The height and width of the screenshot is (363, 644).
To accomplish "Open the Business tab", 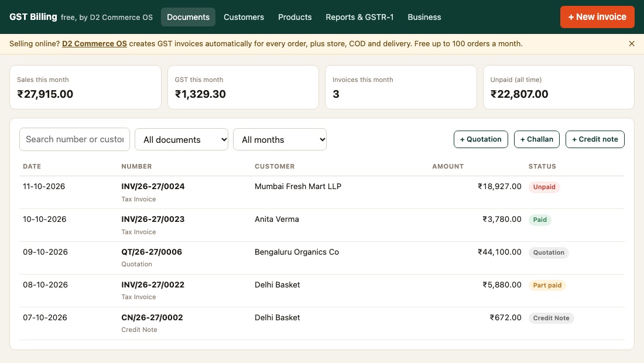I will (x=424, y=17).
